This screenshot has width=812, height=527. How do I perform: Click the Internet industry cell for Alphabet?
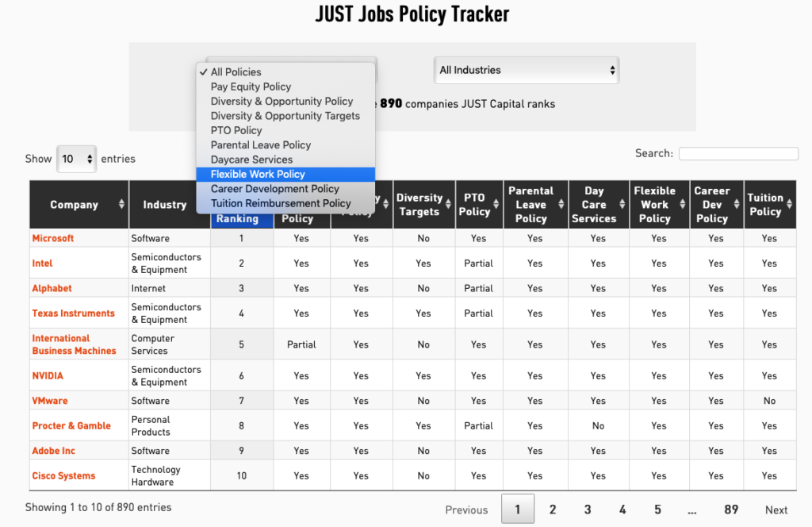[170, 288]
